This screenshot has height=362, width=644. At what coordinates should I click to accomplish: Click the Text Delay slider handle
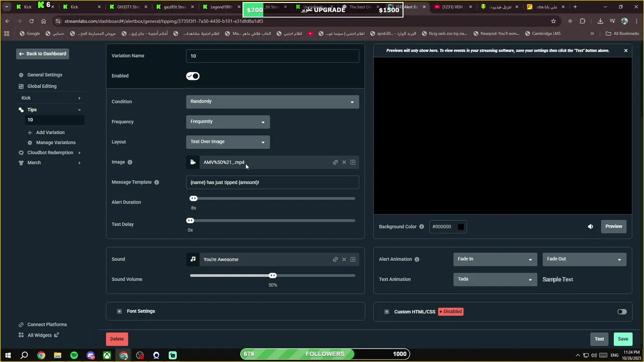pyautogui.click(x=190, y=221)
